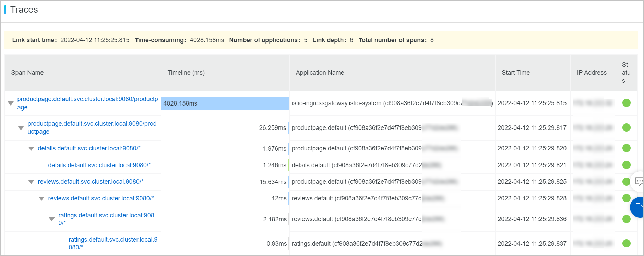Click status dot for span started 11:25:29.825
644x256 pixels.
point(627,181)
